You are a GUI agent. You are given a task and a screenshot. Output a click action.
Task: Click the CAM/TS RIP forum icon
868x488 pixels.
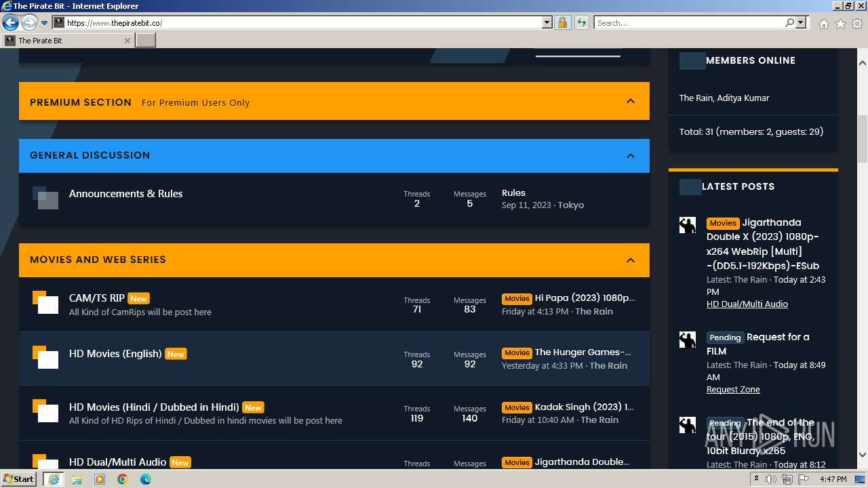pyautogui.click(x=45, y=302)
